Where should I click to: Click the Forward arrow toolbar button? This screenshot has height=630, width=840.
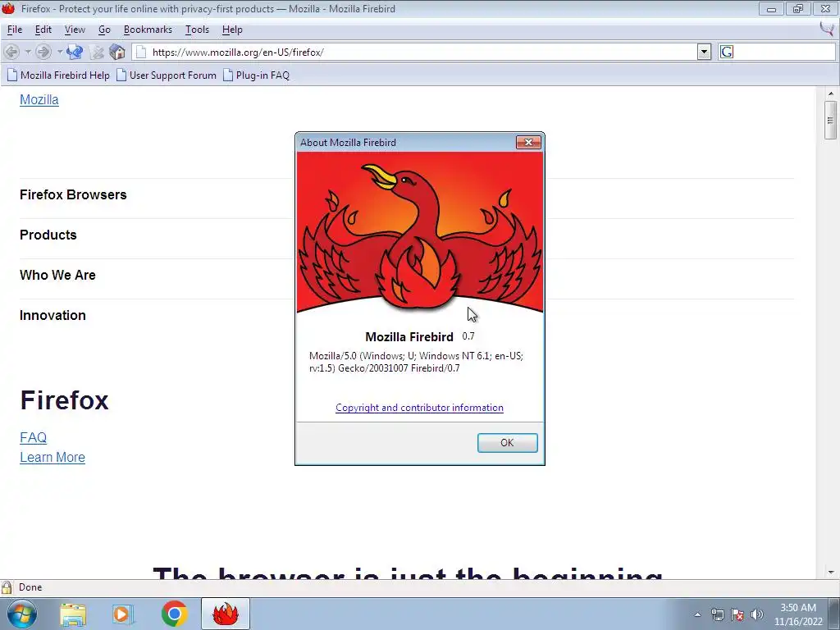coord(43,52)
